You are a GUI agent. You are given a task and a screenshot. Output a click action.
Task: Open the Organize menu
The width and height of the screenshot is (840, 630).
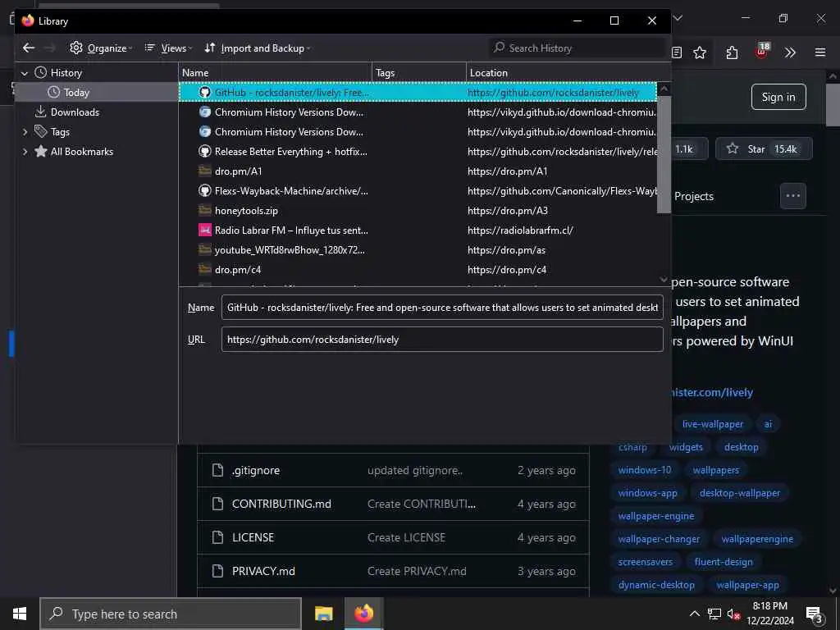101,48
